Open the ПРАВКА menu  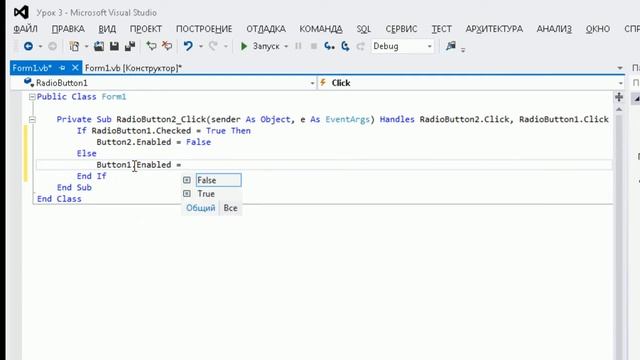[x=68, y=29]
